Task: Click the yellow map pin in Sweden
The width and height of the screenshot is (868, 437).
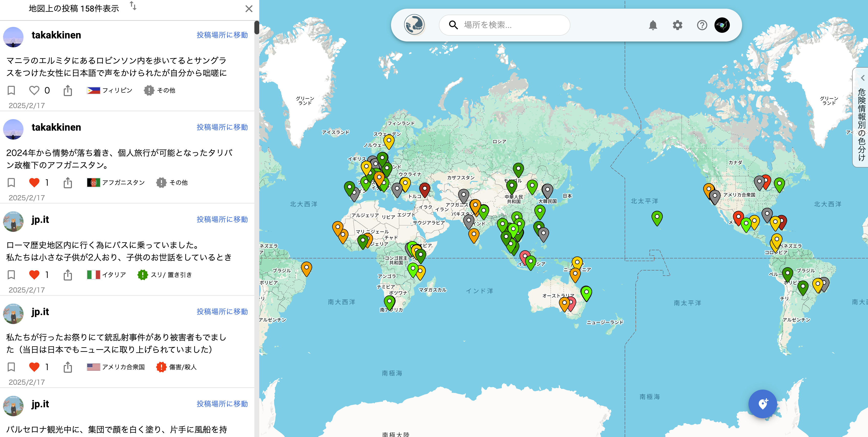Action: [x=388, y=142]
